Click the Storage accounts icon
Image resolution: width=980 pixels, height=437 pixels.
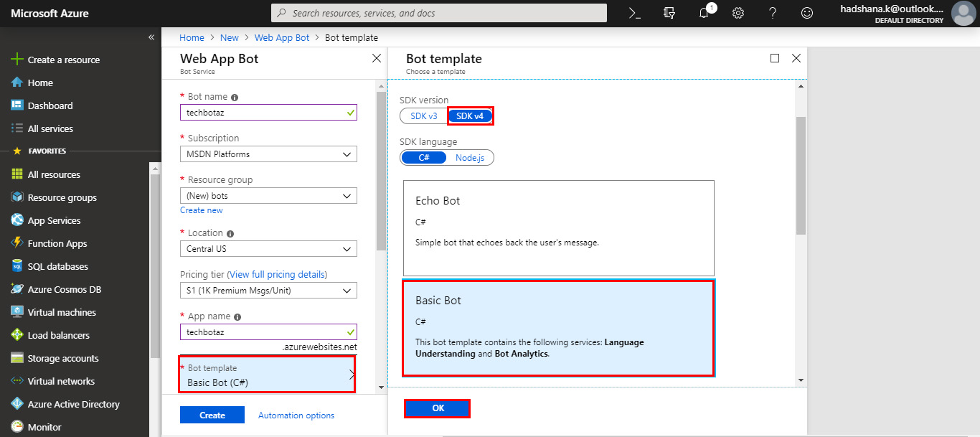tap(17, 358)
